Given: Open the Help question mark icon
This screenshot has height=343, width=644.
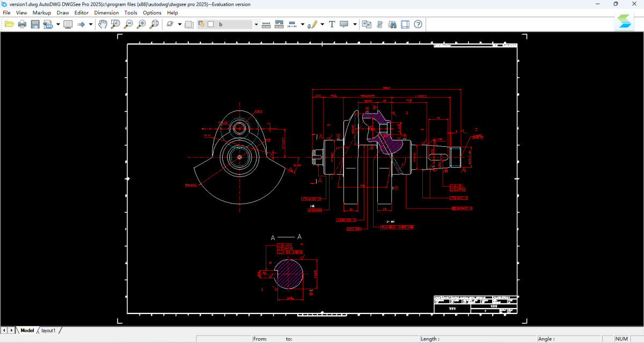Looking at the screenshot, I should (x=418, y=24).
